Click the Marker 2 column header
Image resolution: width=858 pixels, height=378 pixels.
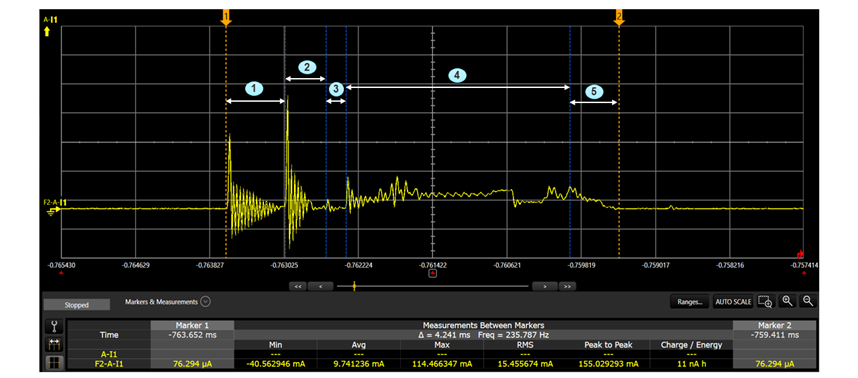[x=774, y=325]
